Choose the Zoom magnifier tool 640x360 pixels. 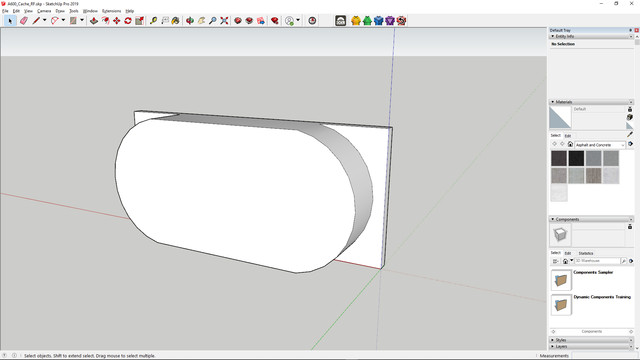[213, 20]
